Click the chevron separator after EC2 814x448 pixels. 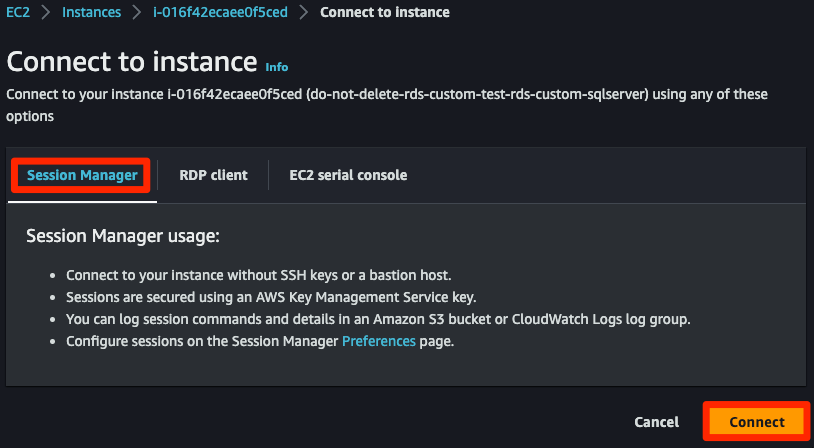click(x=46, y=12)
